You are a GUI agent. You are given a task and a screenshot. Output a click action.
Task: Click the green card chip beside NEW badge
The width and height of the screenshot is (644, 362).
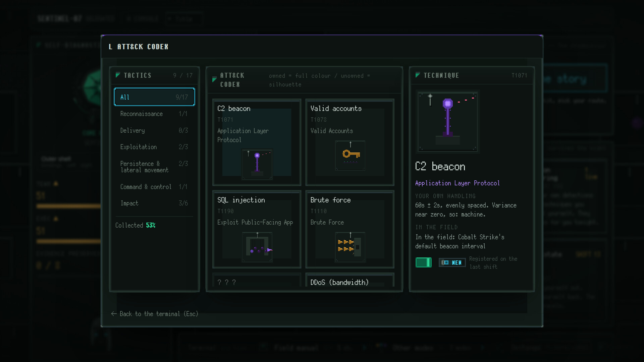424,262
